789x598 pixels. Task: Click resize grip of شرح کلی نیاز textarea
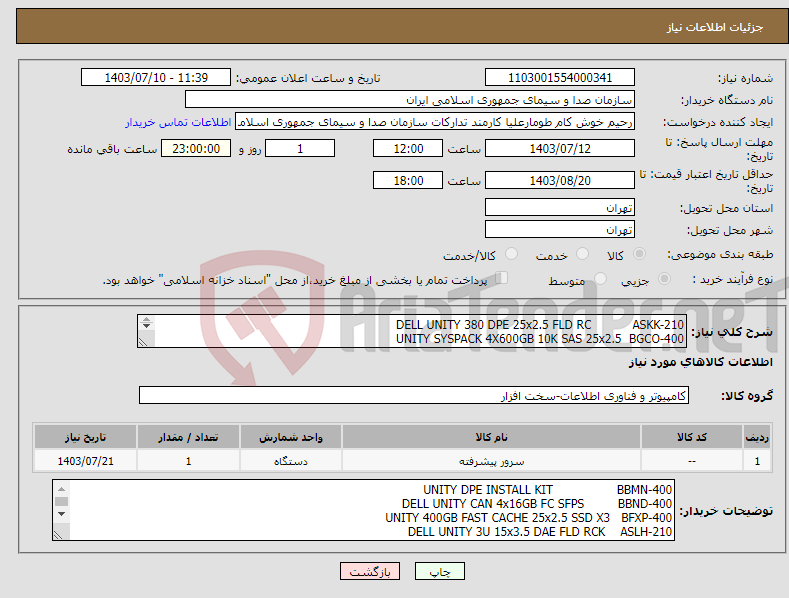click(144, 342)
